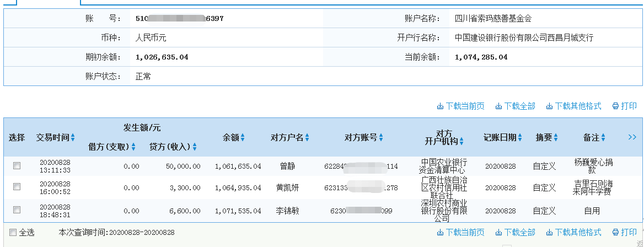This screenshot has width=644, height=247.
Task: Click bottom 下载当前页 link
Action: [x=460, y=232]
